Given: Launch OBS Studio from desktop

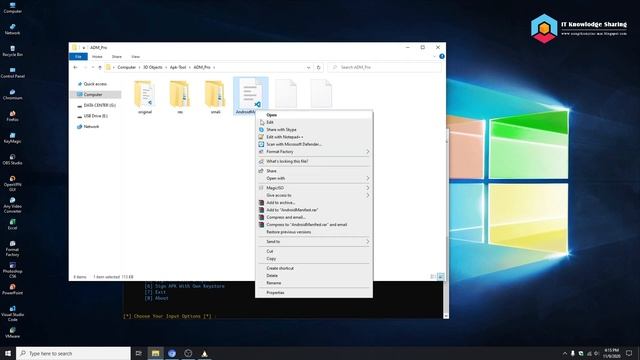Looking at the screenshot, I should (x=13, y=159).
